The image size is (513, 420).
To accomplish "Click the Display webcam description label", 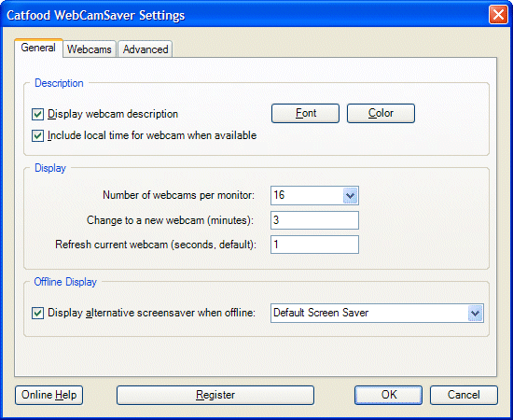I will [113, 114].
